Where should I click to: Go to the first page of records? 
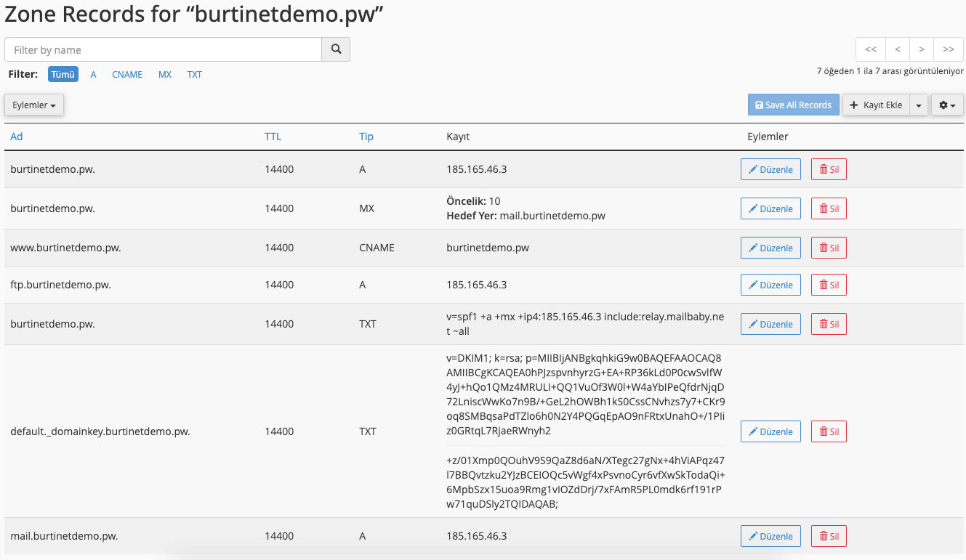point(871,49)
